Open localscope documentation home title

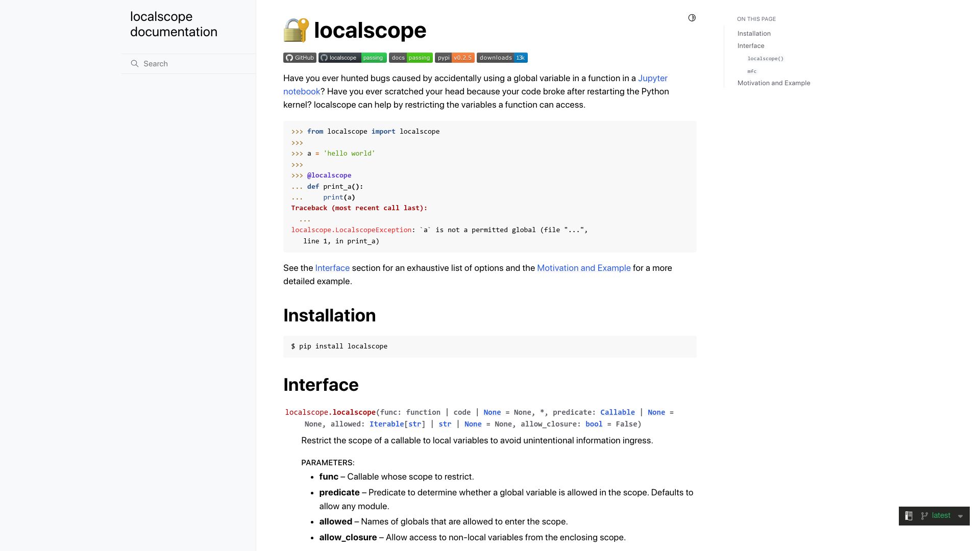174,24
